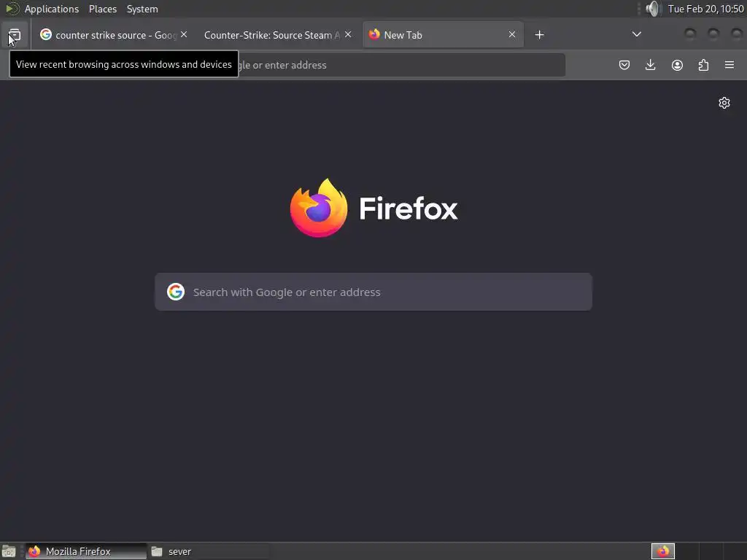The width and height of the screenshot is (747, 560).
Task: Click the workspace switcher Firefox thumbnail
Action: (x=663, y=551)
